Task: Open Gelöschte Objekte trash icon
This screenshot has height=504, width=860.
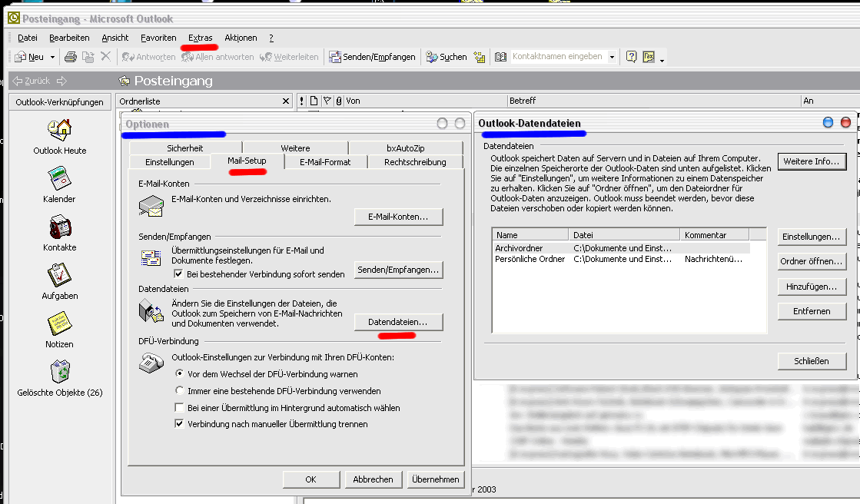Action: [60, 372]
